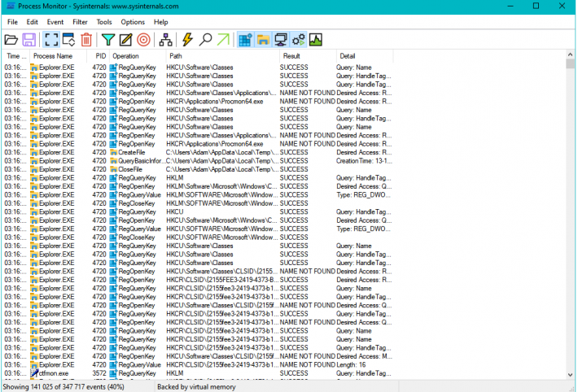This screenshot has width=578, height=392.
Task: Click the Operation column header
Action: click(138, 56)
